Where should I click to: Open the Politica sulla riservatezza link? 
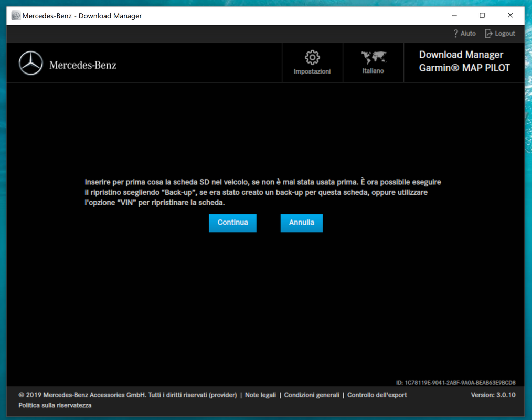(x=55, y=405)
